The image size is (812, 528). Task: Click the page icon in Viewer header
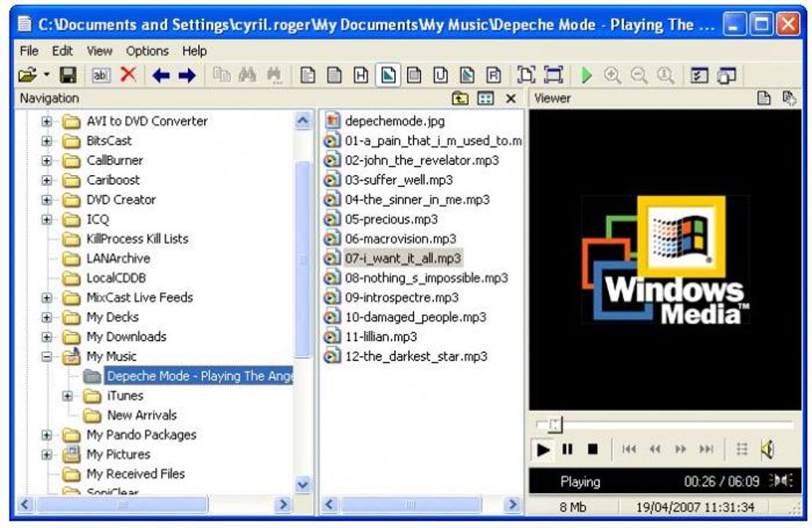[764, 99]
